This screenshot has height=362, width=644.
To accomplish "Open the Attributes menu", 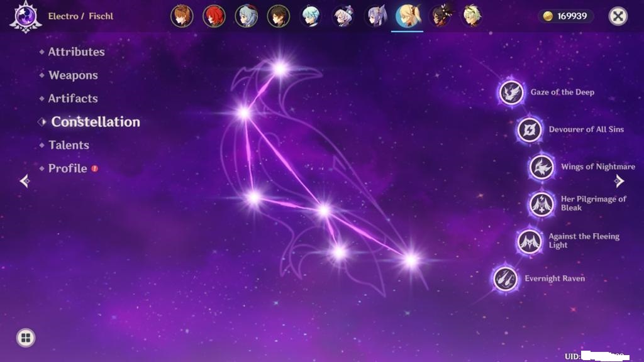I will (76, 52).
